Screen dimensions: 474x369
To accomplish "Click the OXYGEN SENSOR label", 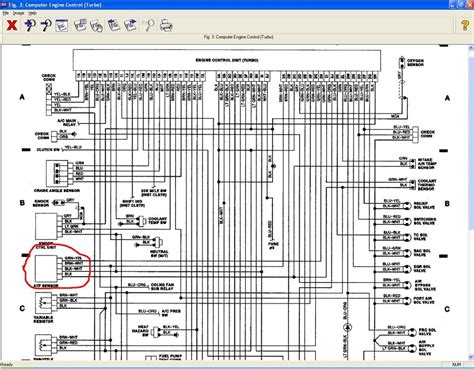I will (x=415, y=62).
